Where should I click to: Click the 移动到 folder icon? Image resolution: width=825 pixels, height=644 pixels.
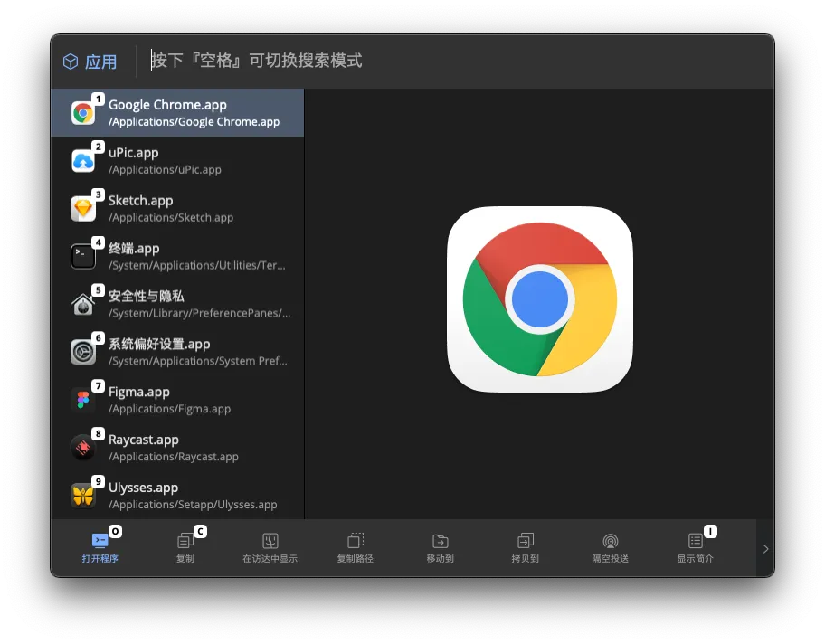(441, 540)
